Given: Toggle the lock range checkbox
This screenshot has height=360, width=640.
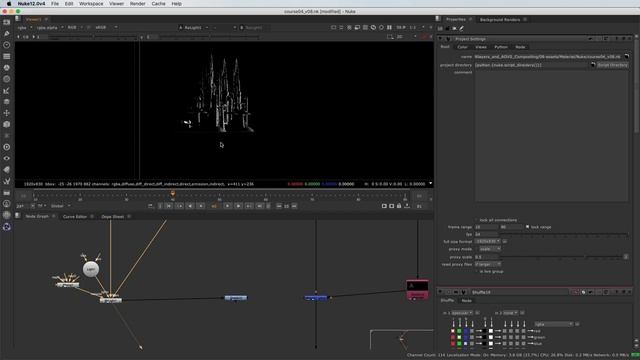Looking at the screenshot, I should pyautogui.click(x=527, y=227).
